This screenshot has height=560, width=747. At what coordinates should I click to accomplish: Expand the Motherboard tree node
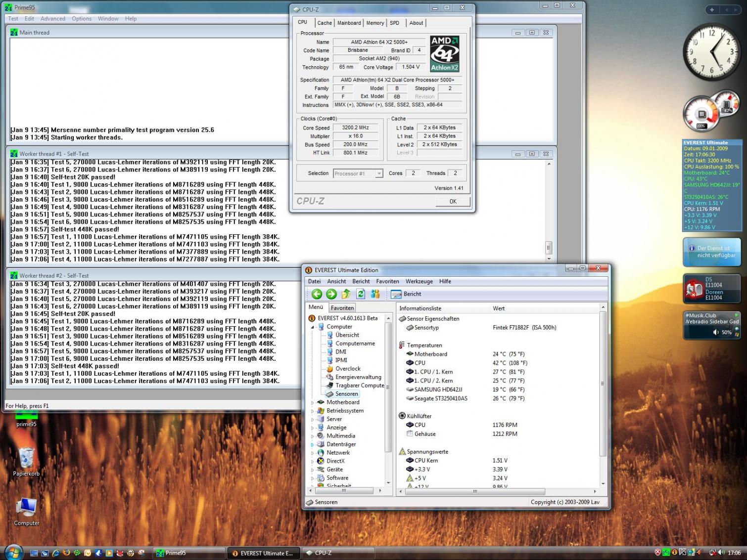312,402
